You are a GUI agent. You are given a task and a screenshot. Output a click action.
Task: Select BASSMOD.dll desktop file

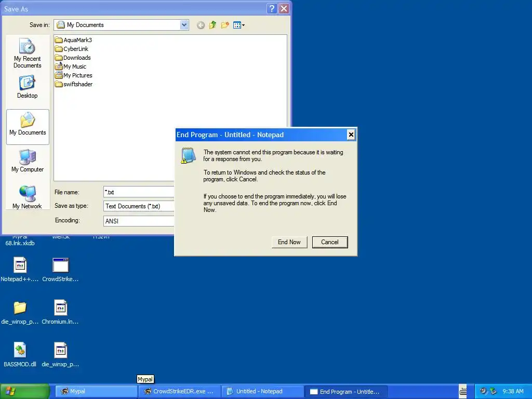(20, 355)
